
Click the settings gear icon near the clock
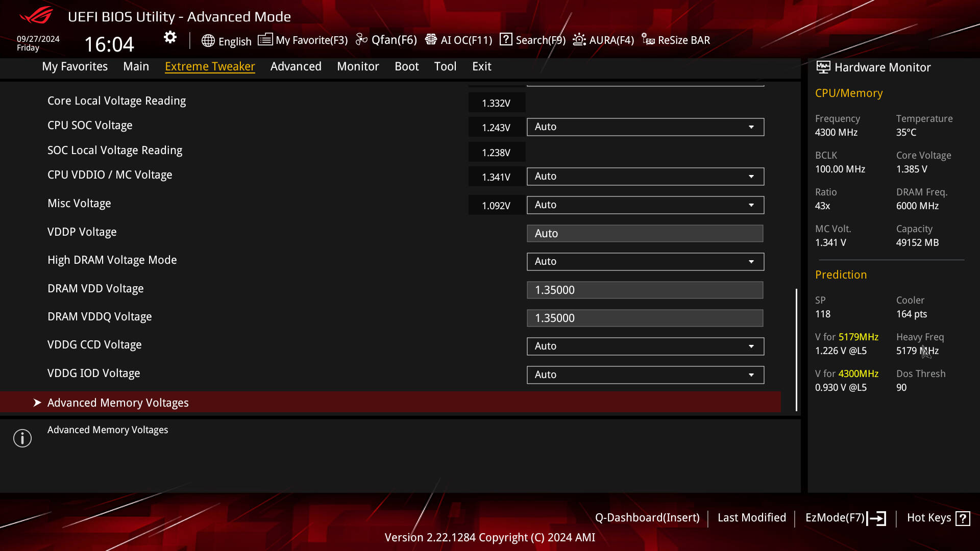click(170, 37)
